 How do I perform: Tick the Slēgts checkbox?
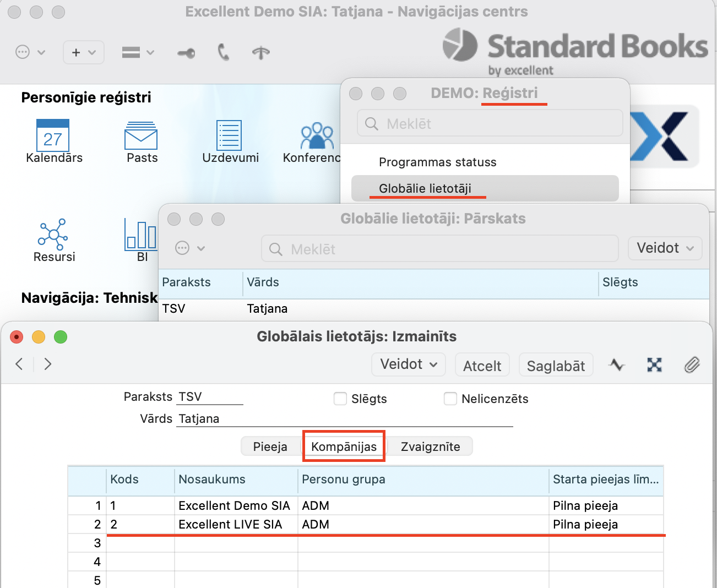[x=340, y=399]
